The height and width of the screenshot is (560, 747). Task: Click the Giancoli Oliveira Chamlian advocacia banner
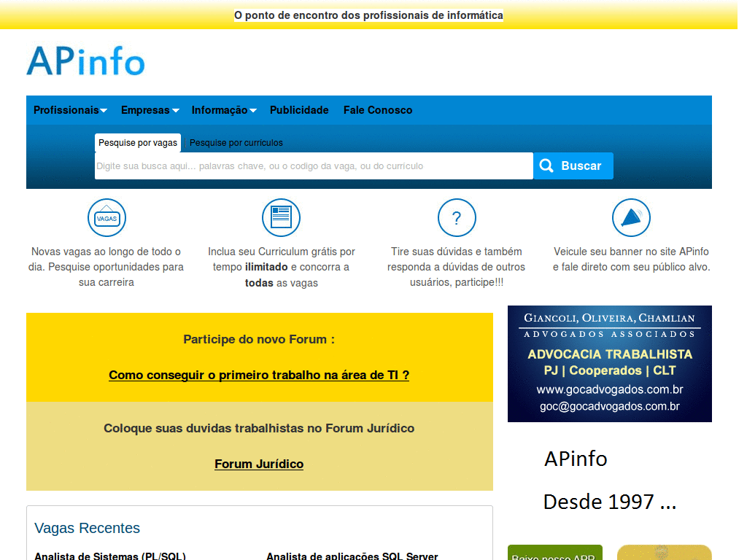click(x=609, y=364)
